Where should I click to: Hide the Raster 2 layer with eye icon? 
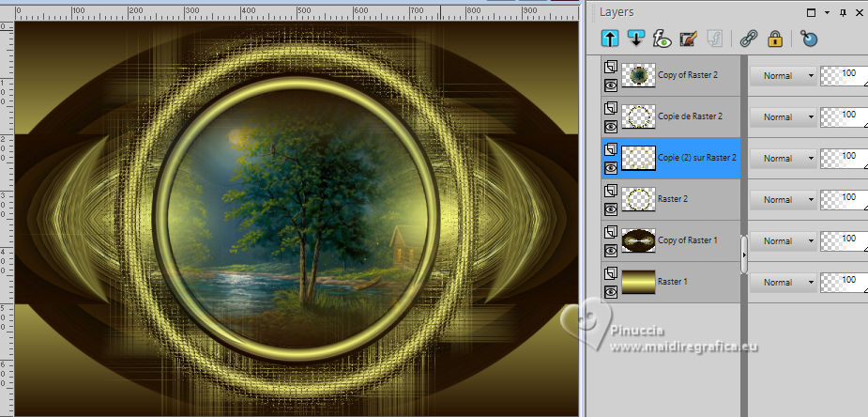coord(611,208)
